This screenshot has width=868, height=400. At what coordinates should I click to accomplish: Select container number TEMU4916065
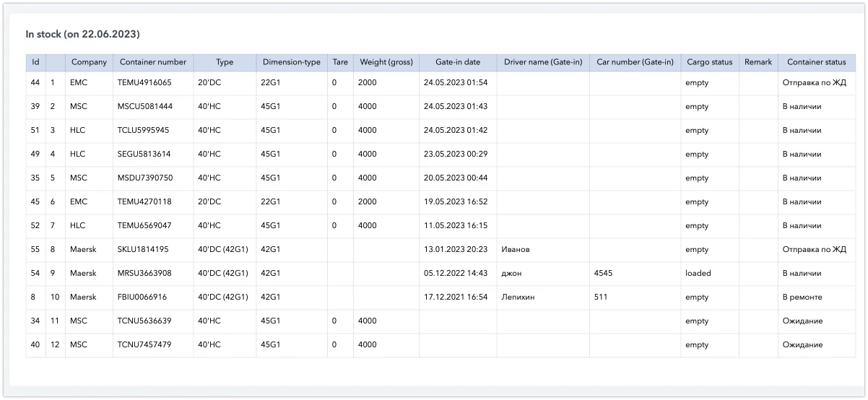(x=144, y=83)
